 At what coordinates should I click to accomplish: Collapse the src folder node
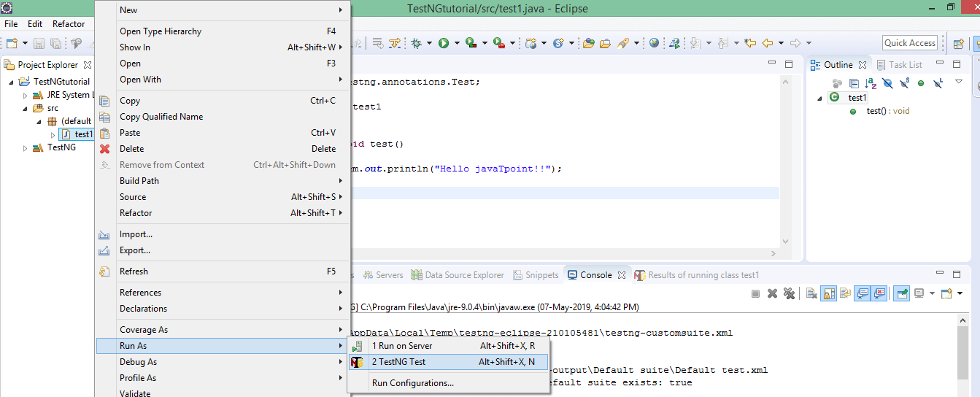point(26,108)
